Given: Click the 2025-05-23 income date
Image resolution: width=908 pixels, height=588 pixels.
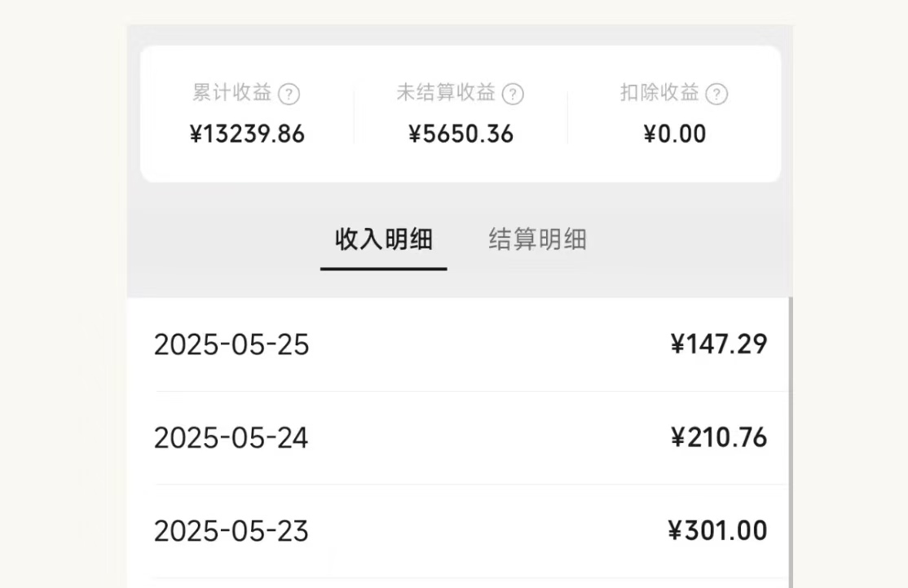Looking at the screenshot, I should pos(231,532).
